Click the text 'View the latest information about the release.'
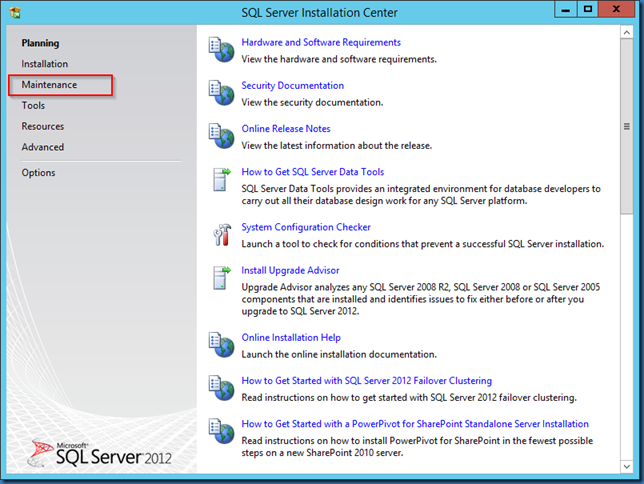This screenshot has height=484, width=644. coord(336,145)
